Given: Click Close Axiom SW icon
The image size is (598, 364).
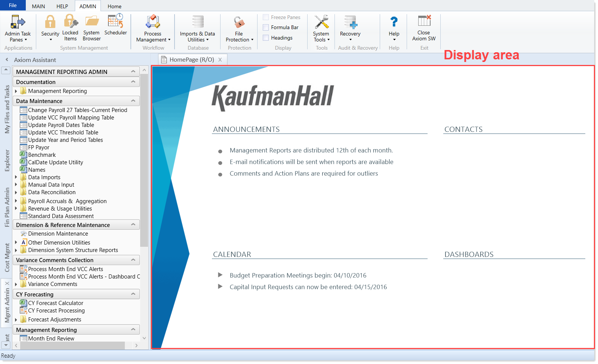Looking at the screenshot, I should (424, 21).
